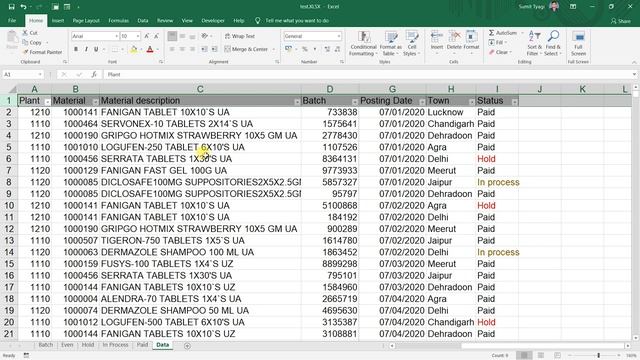Image resolution: width=640 pixels, height=360 pixels.
Task: Select the Hold sheet tab
Action: click(x=88, y=345)
